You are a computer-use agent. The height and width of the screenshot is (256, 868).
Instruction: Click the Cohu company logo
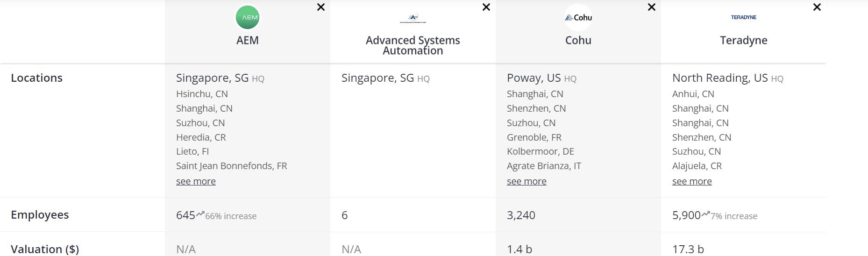(578, 18)
